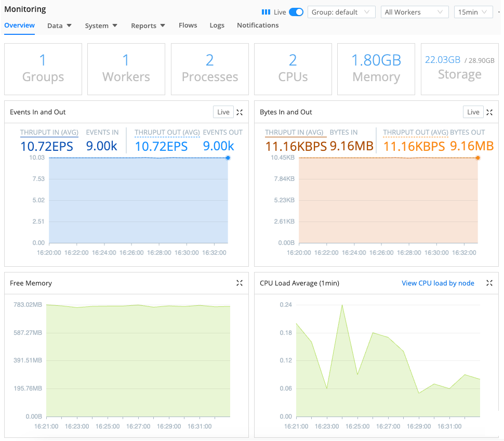The image size is (504, 441).
Task: Open the Group: default dropdown
Action: pyautogui.click(x=341, y=11)
